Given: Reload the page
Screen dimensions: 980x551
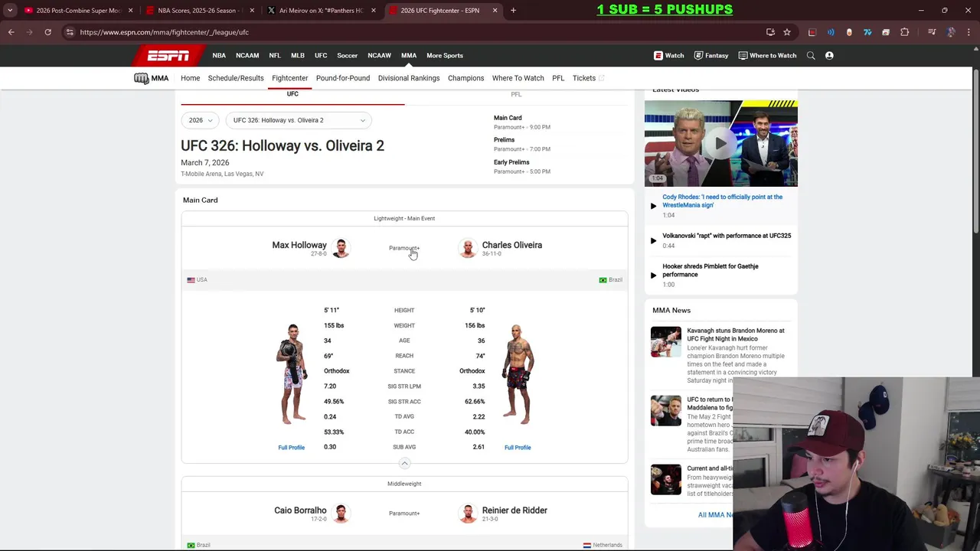Looking at the screenshot, I should coord(47,32).
